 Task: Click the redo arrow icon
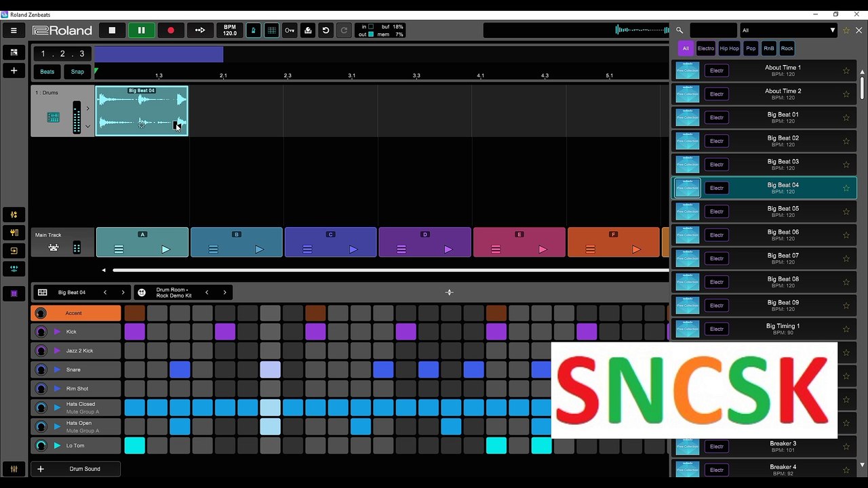[344, 30]
